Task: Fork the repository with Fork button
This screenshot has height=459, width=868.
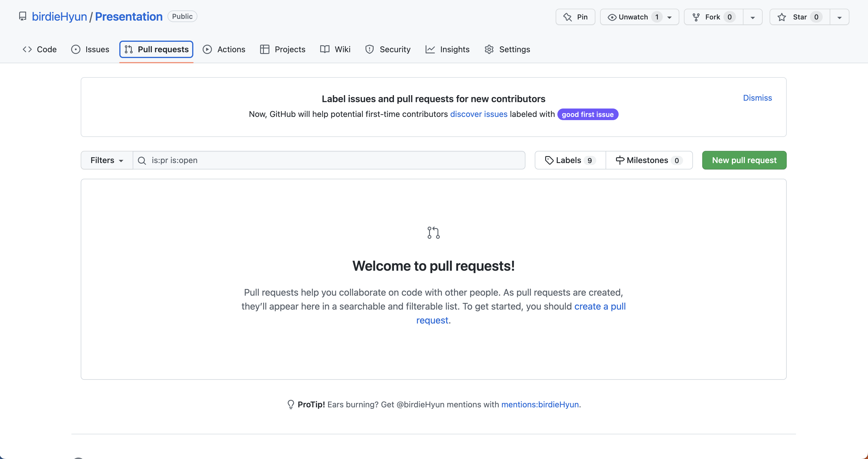Action: [x=713, y=17]
